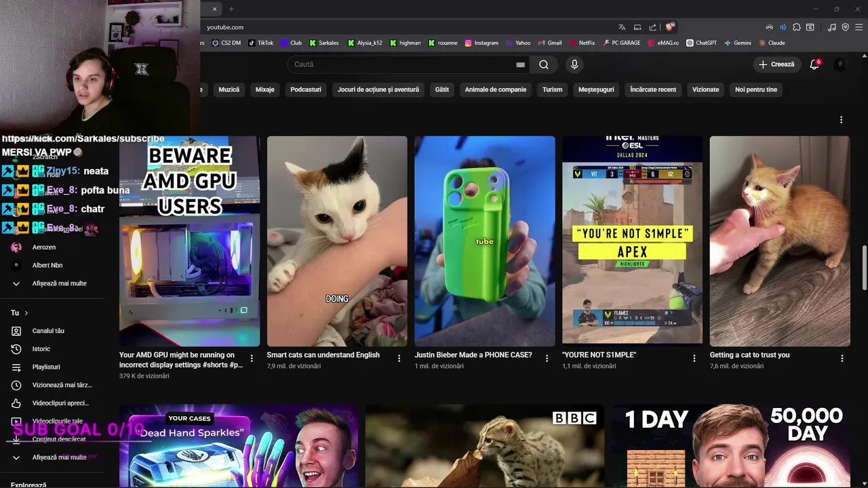
Task: Open Canalul tău in sidebar
Action: (x=52, y=331)
